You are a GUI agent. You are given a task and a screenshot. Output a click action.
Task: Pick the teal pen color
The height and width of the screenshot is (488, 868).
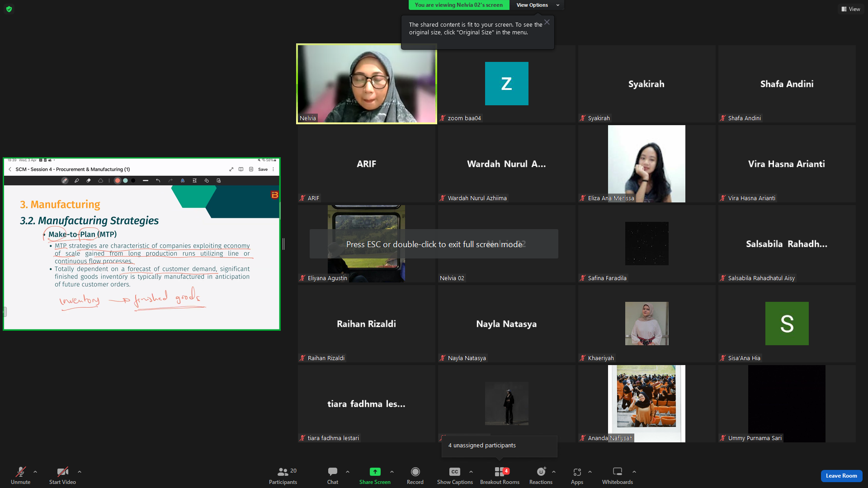click(x=125, y=181)
